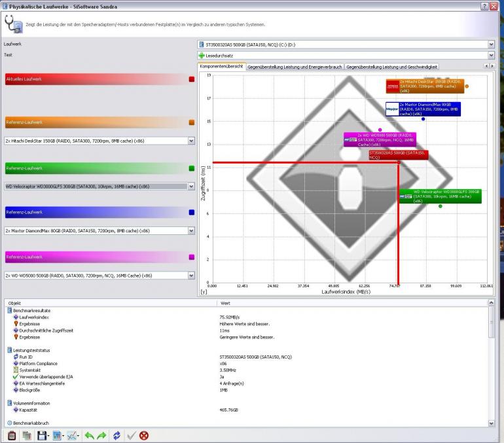504x443 pixels.
Task: Toggle the red Aktuelles Laufwerk square
Action: 192,79
